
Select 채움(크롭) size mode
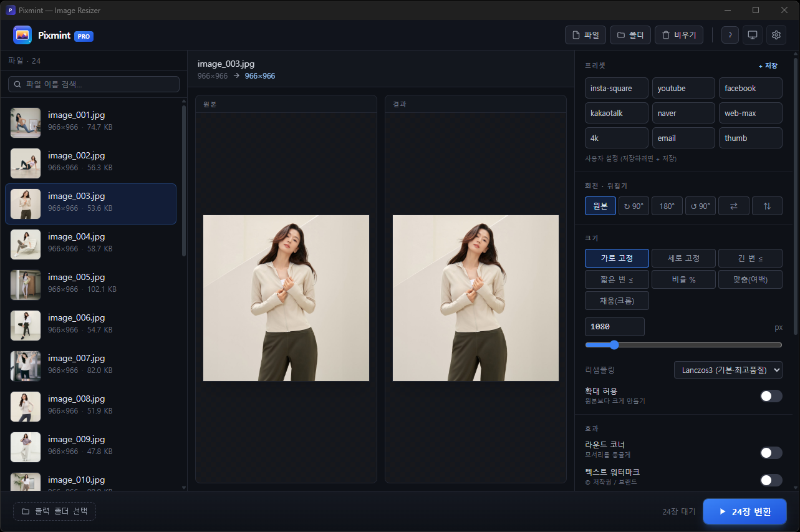pyautogui.click(x=617, y=301)
